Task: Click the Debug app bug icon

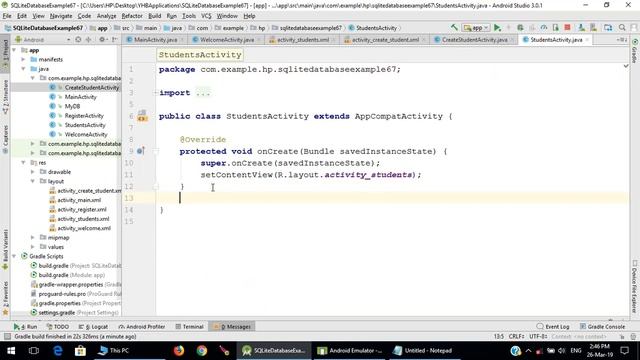Action: coord(520,27)
